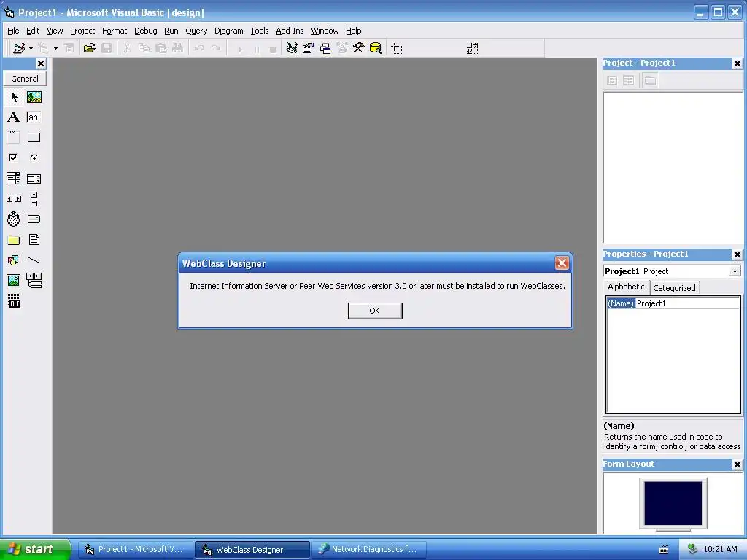Select the (Name) property row

(x=673, y=303)
